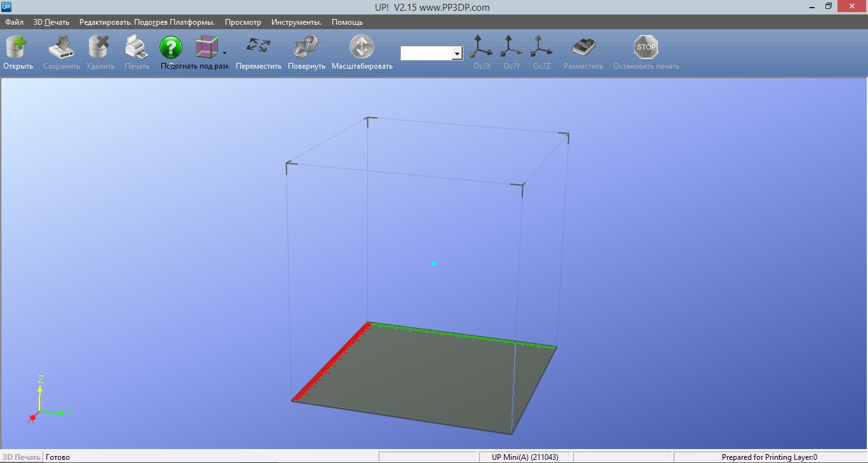Viewport: 868px width, 463px height.
Task: Open the Редактировать menu
Action: (x=105, y=22)
